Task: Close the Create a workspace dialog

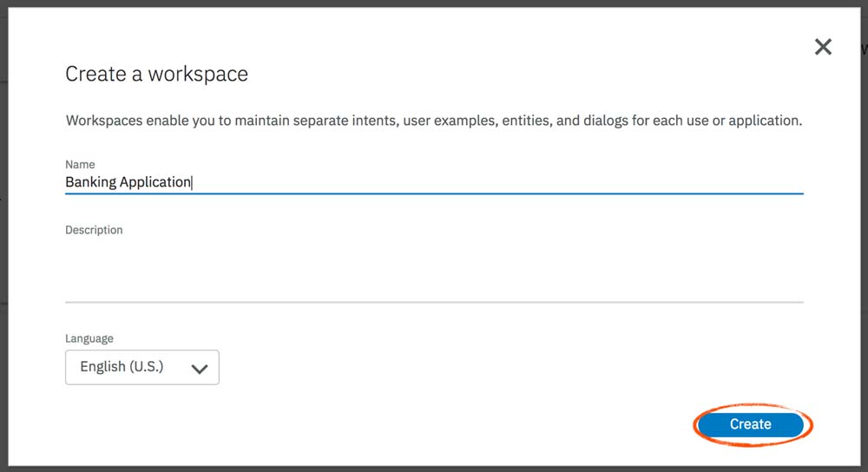Action: (x=823, y=47)
